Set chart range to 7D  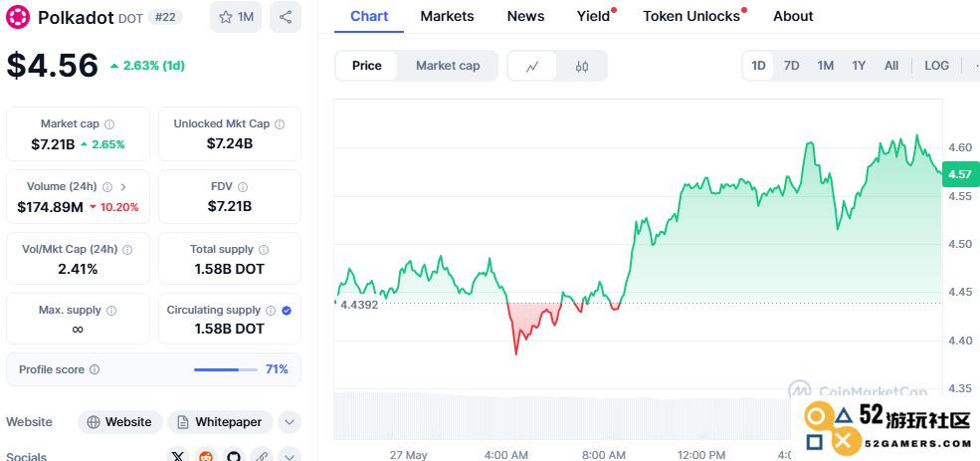[791, 66]
